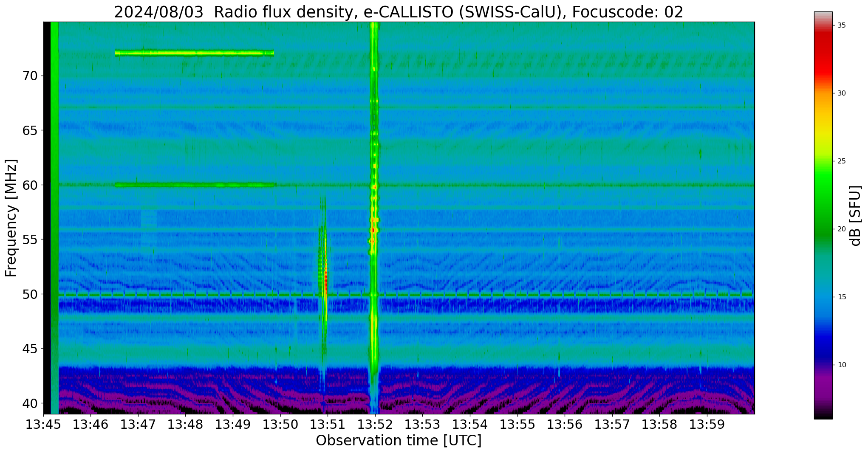Click the green horizontal band segment at 60 MHz near 13:48
The height and width of the screenshot is (453, 868).
pos(195,185)
